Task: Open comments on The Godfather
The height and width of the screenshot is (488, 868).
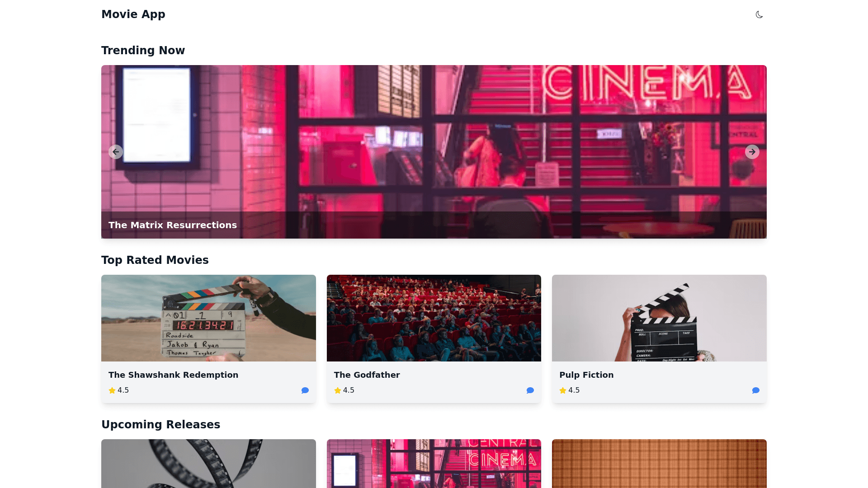Action: (x=530, y=390)
